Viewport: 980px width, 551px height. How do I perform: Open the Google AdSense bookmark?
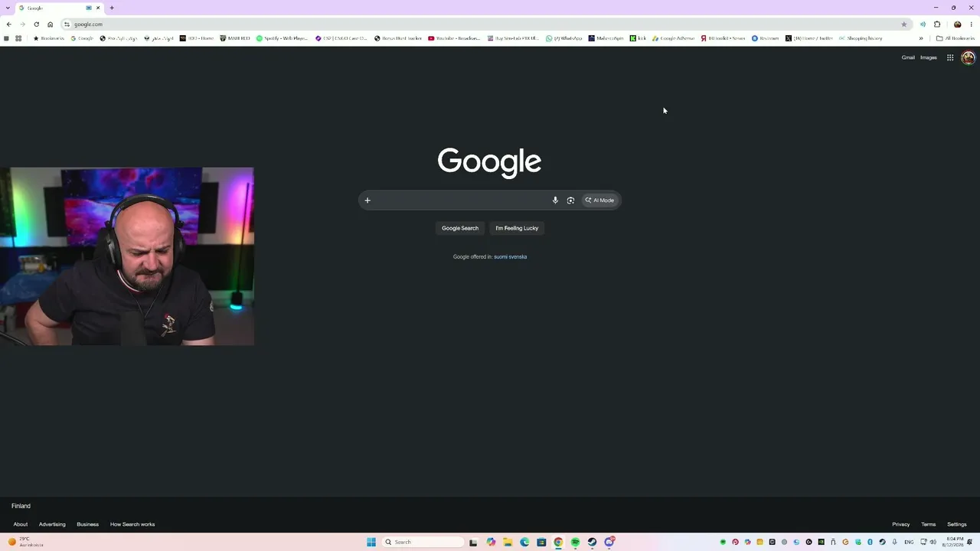[x=674, y=38]
